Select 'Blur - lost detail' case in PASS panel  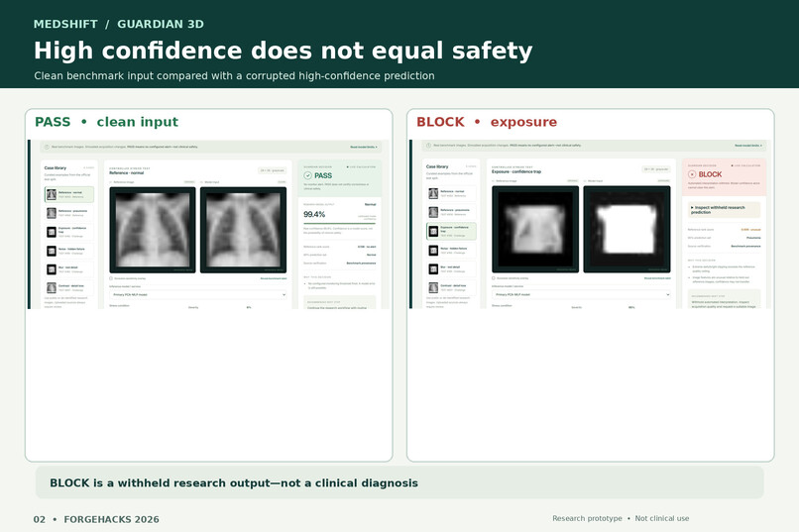click(x=69, y=268)
